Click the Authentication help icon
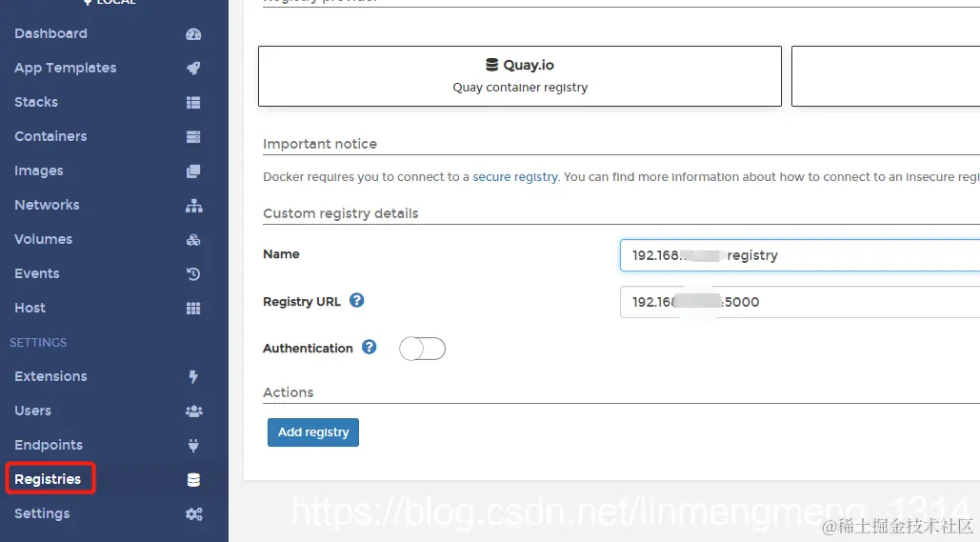Viewport: 980px width, 542px height. (x=370, y=347)
